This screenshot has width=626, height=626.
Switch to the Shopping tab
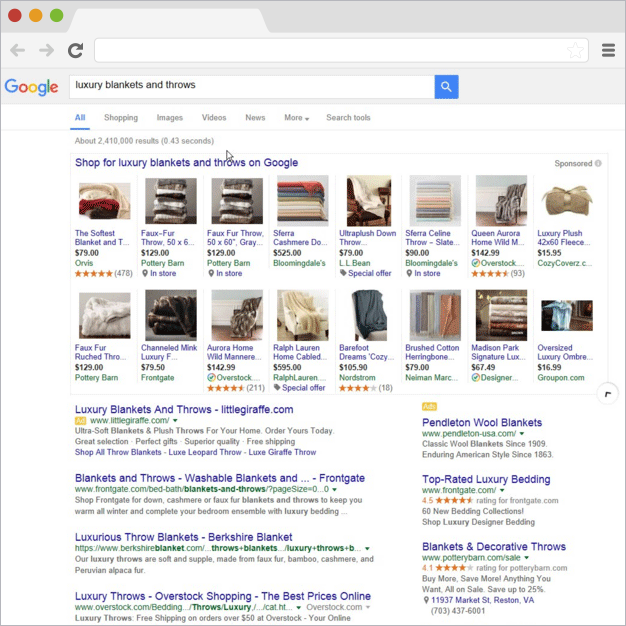coord(121,118)
